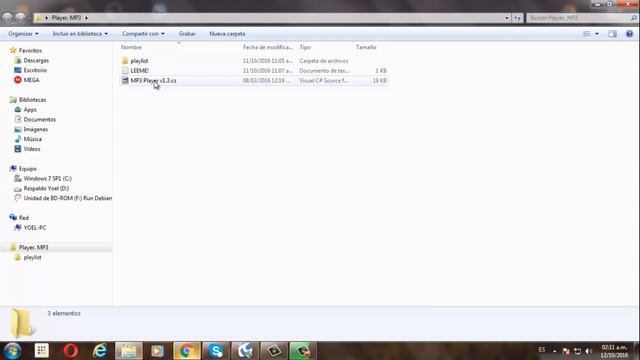This screenshot has height=360, width=640.
Task: Show hidden tray icons arrow
Action: 555,351
